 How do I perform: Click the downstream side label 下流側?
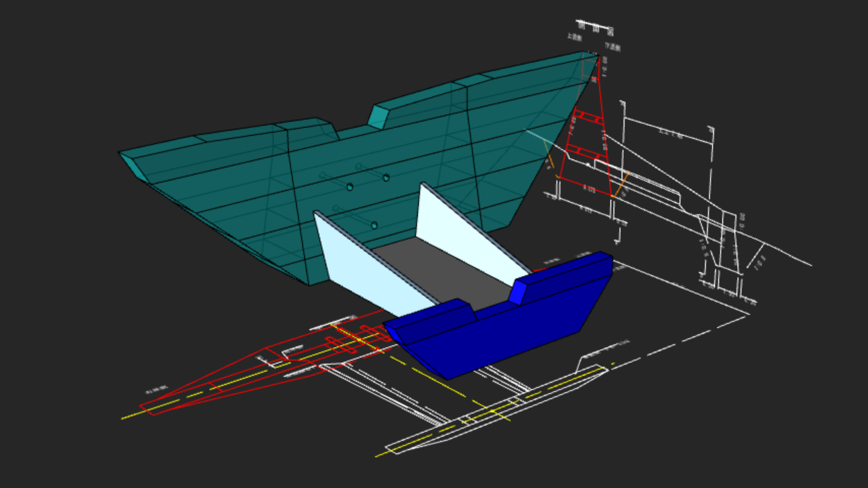tap(612, 47)
